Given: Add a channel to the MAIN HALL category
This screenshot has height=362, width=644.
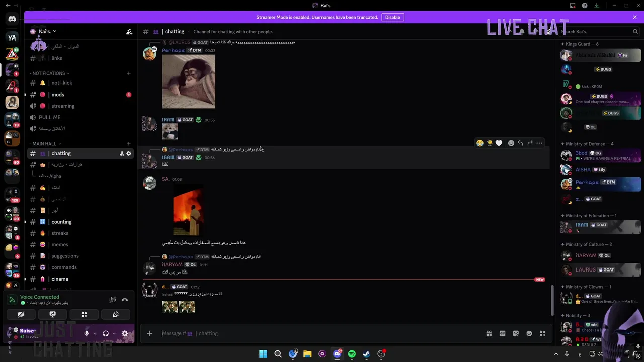Looking at the screenshot, I should (x=128, y=144).
